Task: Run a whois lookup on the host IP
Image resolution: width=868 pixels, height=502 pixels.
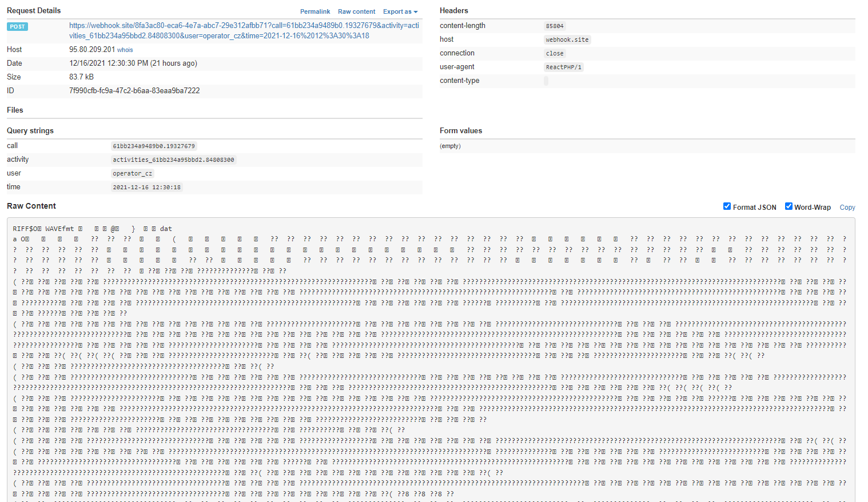Action: pyautogui.click(x=125, y=50)
